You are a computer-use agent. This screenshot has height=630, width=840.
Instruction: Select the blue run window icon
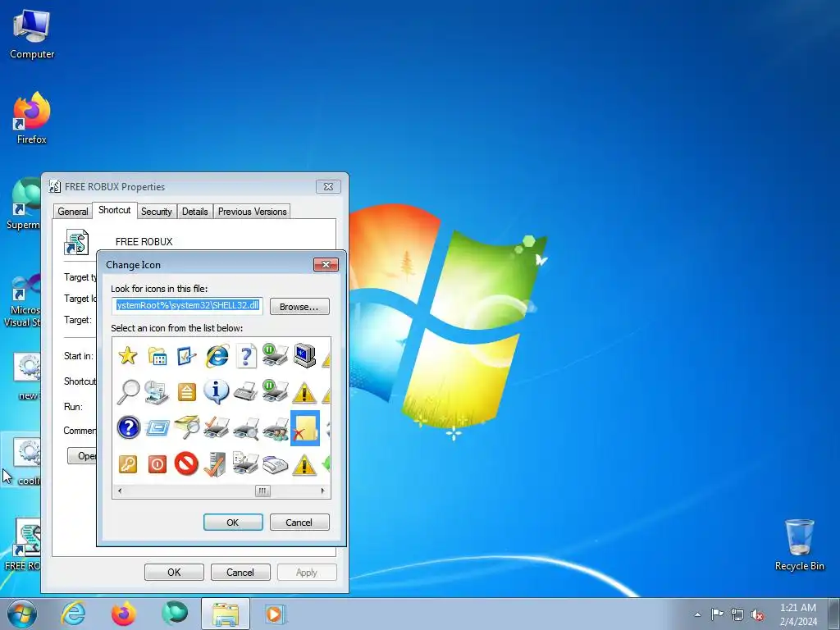pyautogui.click(x=157, y=427)
